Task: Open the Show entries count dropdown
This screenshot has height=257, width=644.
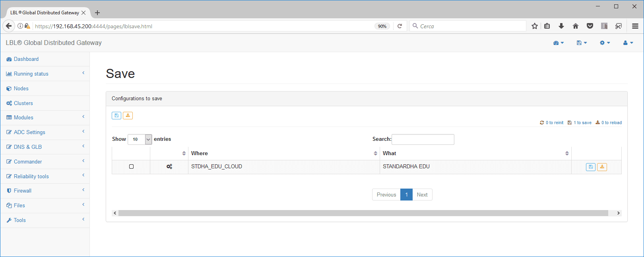Action: point(140,139)
